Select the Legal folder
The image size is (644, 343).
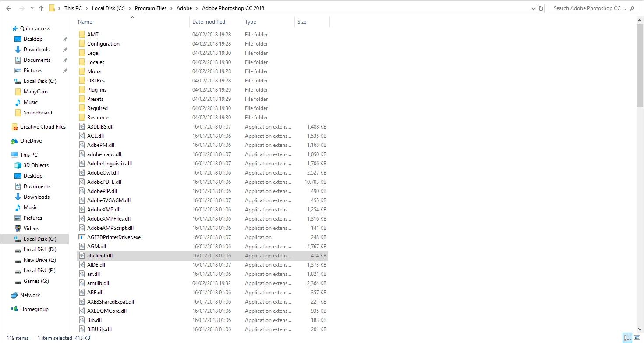[93, 53]
